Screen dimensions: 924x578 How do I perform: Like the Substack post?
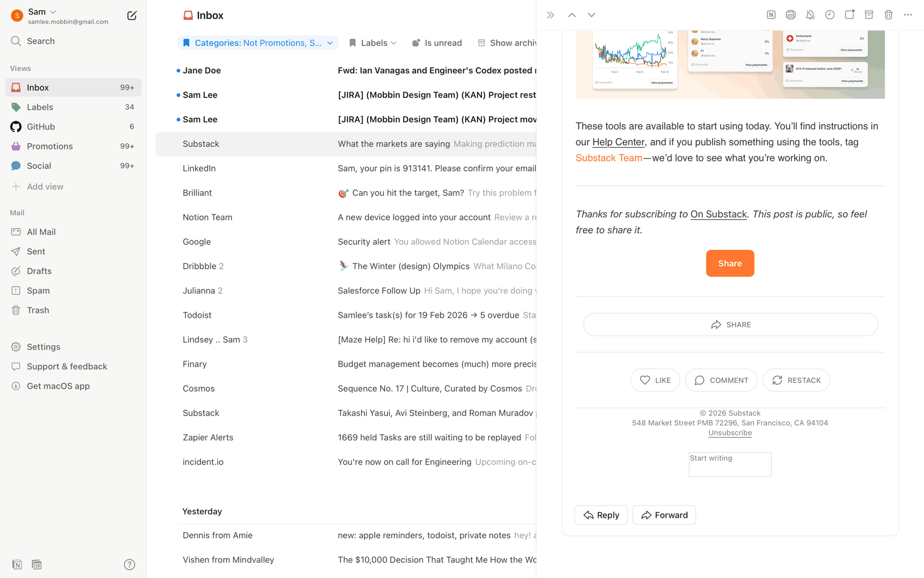point(655,380)
